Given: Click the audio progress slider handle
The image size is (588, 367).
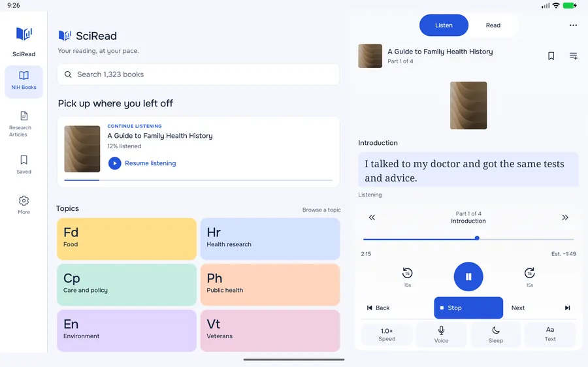Looking at the screenshot, I should (477, 238).
